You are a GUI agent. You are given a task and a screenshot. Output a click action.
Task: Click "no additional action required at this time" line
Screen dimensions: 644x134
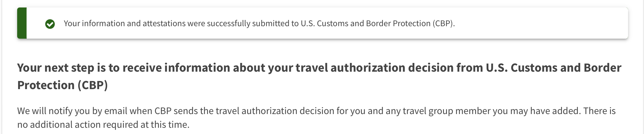click(x=103, y=125)
